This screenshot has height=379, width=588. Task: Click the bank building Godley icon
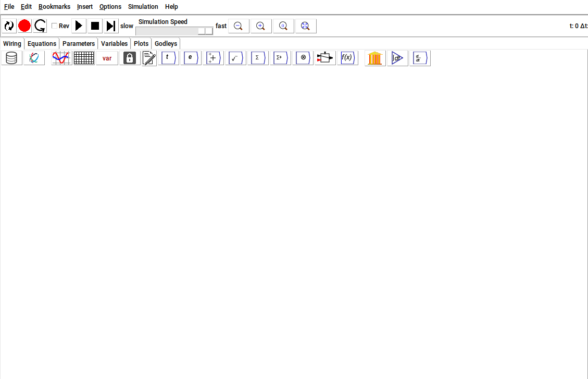point(375,58)
